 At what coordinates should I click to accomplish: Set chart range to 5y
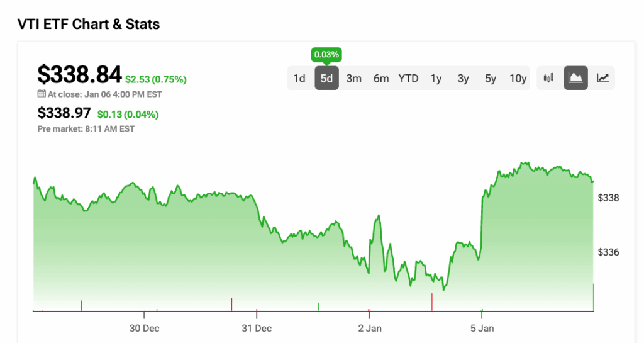point(491,78)
